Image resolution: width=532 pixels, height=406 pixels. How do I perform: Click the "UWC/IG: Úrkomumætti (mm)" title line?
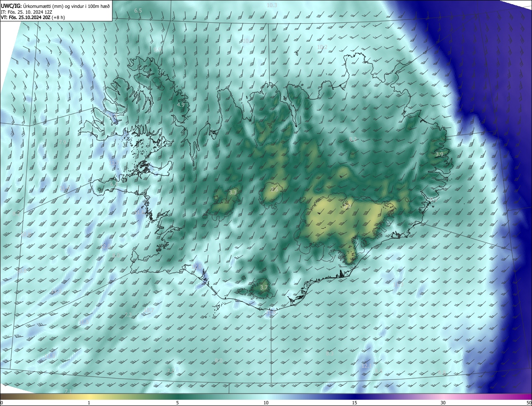click(56, 5)
